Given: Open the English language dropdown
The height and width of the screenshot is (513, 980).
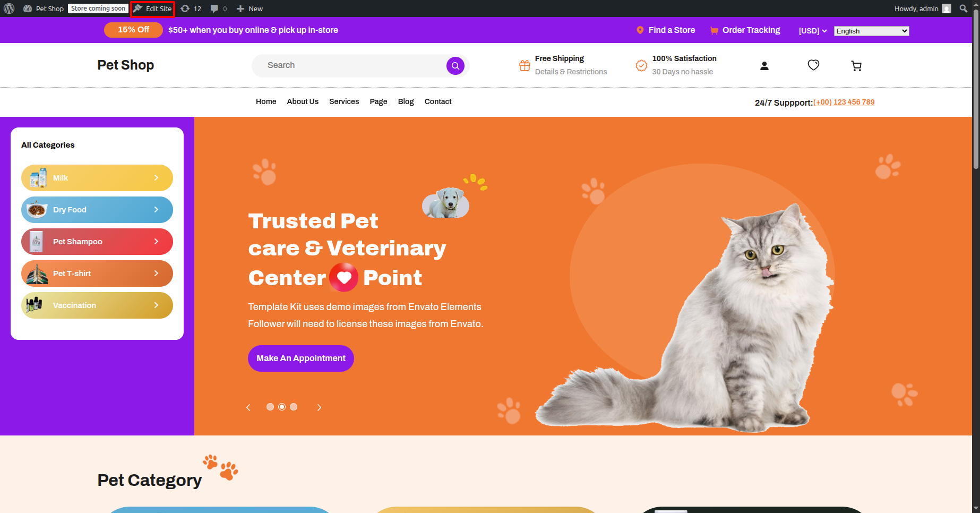Looking at the screenshot, I should [872, 31].
